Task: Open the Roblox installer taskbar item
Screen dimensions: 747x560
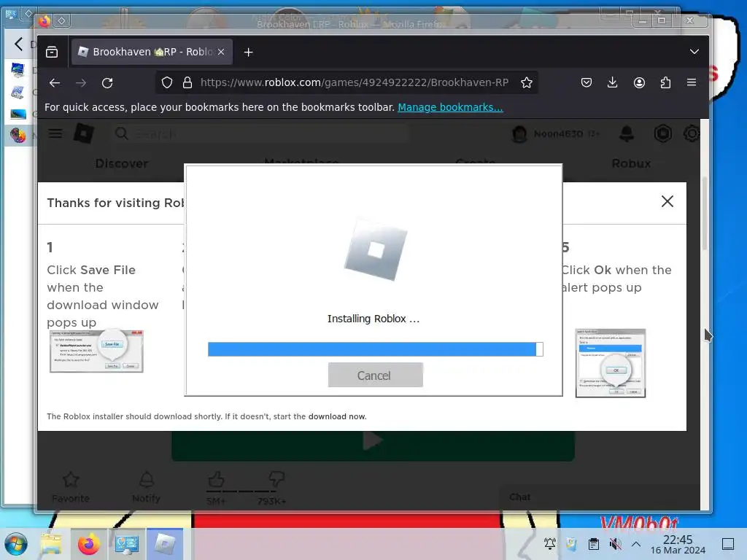Action: pyautogui.click(x=165, y=544)
